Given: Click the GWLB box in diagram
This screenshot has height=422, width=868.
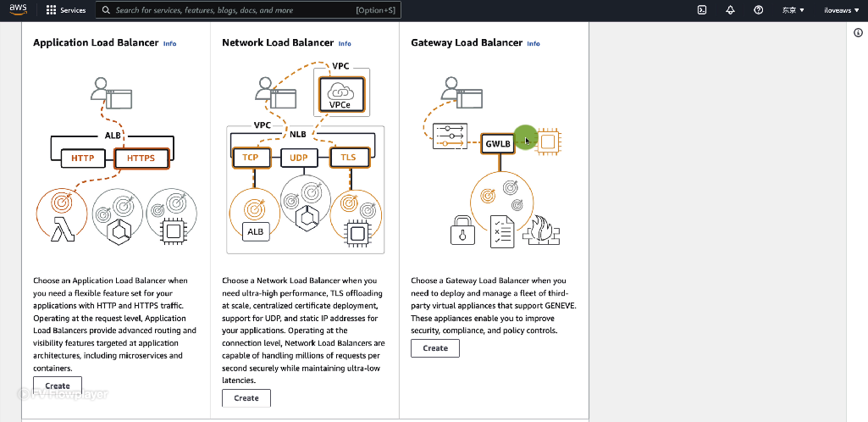Looking at the screenshot, I should coord(498,144).
